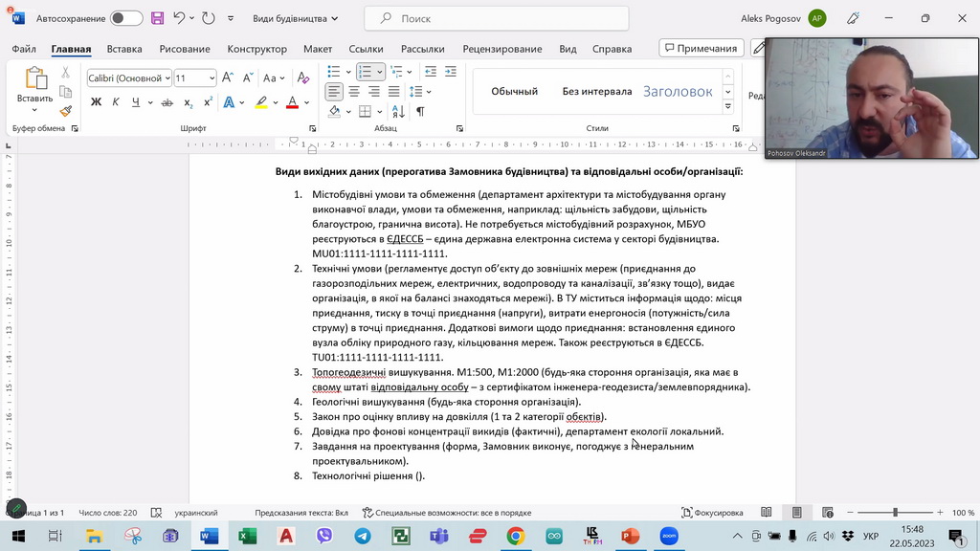This screenshot has height=551, width=980.
Task: Expand the styles gallery
Action: coord(728,107)
